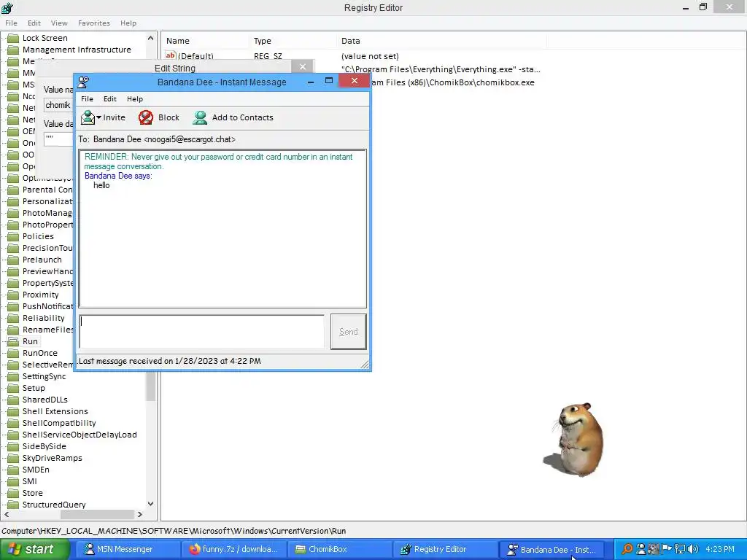This screenshot has height=560, width=747.
Task: Open the Edit menu in the chat window
Action: coord(110,99)
